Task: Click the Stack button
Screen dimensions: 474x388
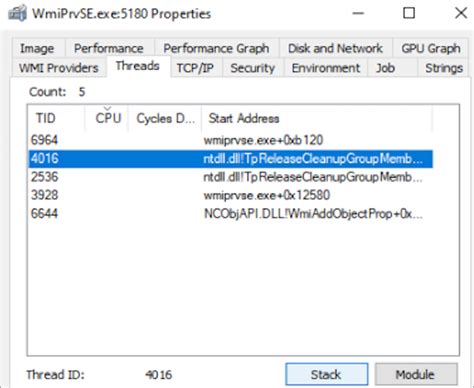Action: [327, 374]
